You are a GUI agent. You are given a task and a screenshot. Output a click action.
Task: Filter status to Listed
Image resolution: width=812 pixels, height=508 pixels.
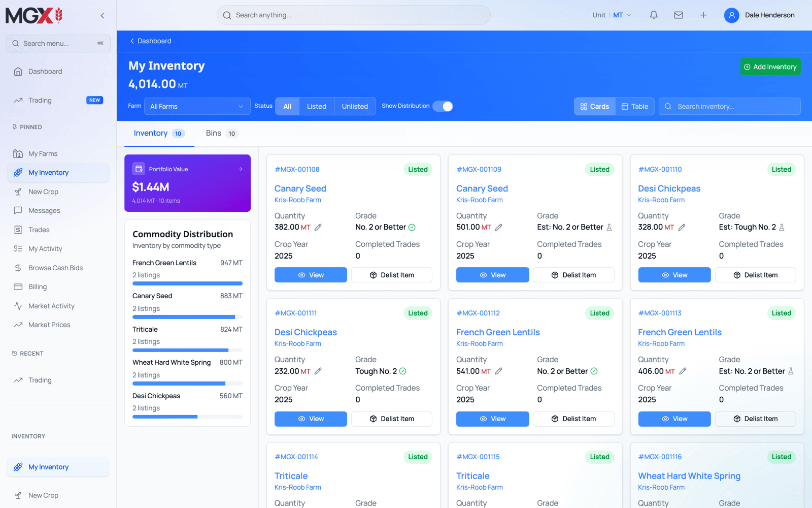(x=317, y=106)
